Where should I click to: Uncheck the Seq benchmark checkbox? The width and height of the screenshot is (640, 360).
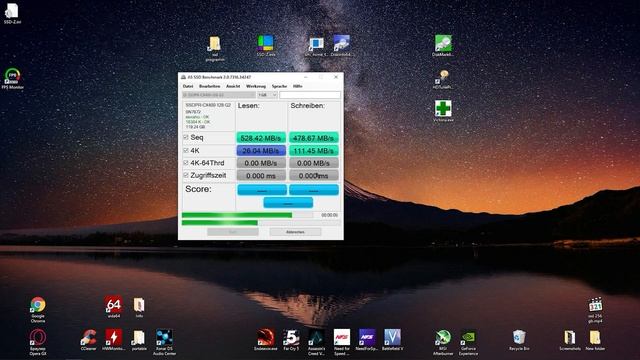(186, 138)
